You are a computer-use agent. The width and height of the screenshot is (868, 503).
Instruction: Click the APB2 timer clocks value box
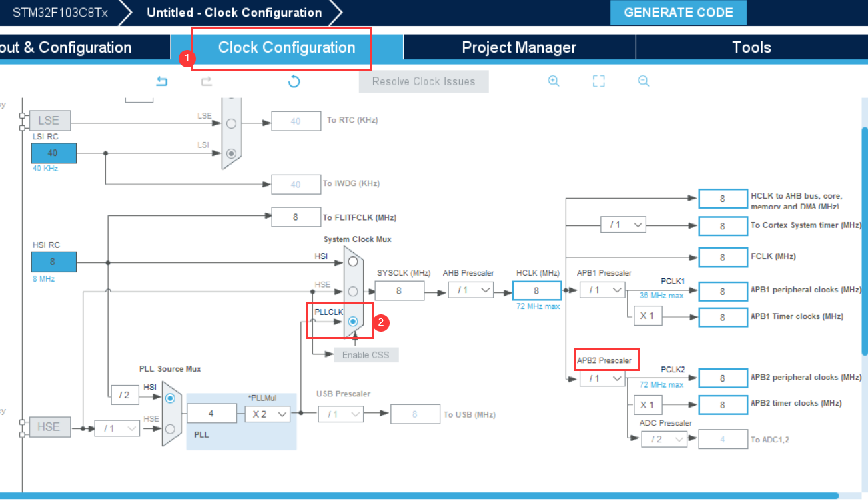click(x=723, y=404)
